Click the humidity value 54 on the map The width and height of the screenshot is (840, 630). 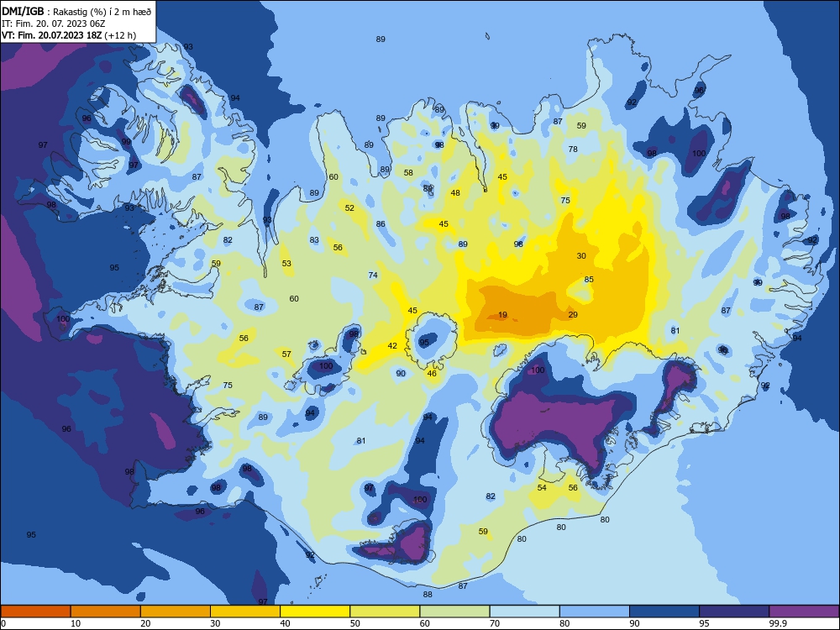point(542,487)
